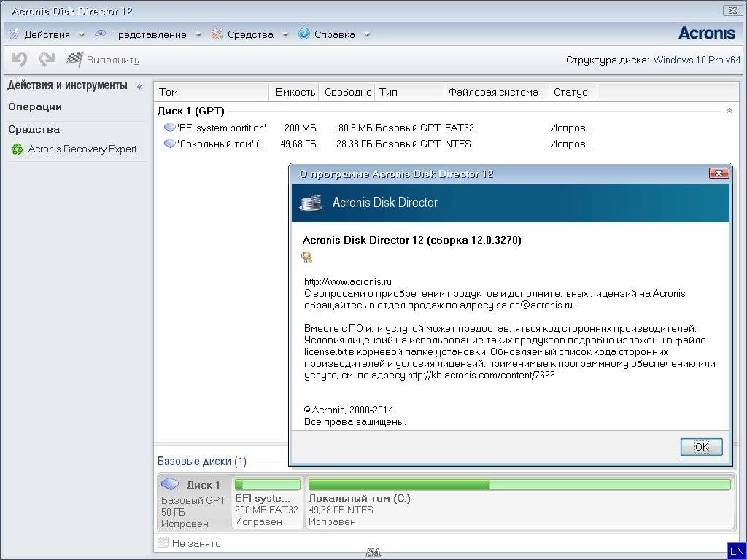The width and height of the screenshot is (747, 560).
Task: Sort by the Свободно column header
Action: (x=347, y=92)
